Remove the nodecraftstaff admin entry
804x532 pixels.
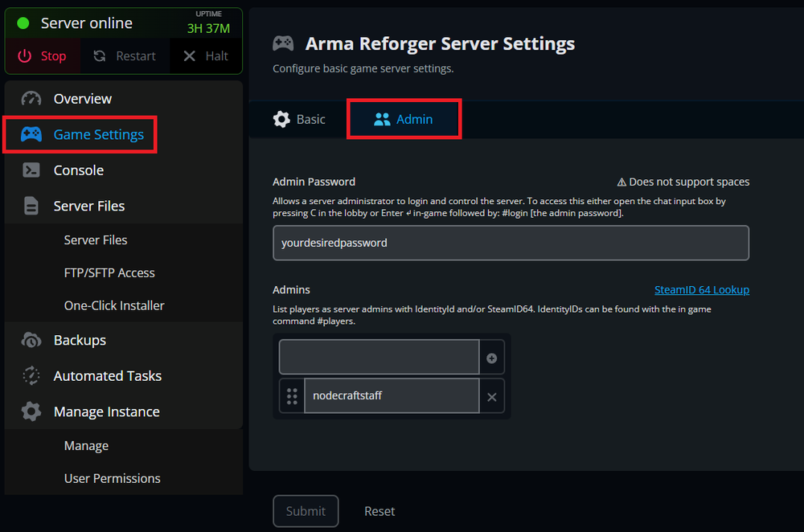[x=492, y=397]
